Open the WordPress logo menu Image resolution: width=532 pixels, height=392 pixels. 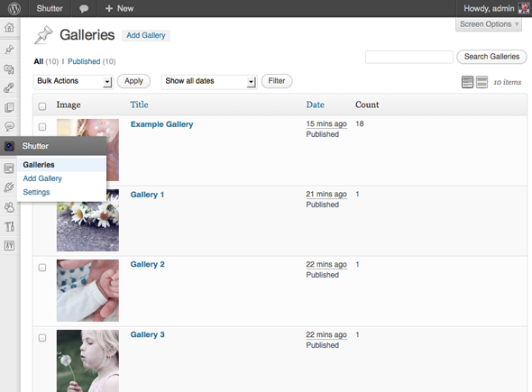coord(14,8)
